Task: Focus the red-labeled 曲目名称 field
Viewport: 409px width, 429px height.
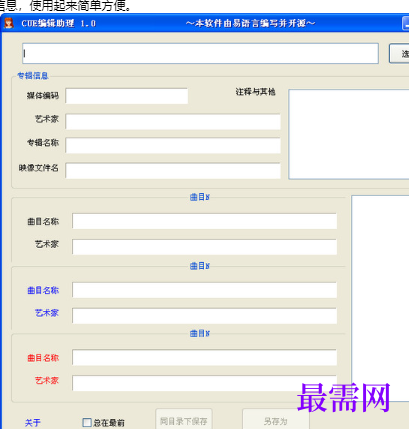Action: tap(205, 358)
